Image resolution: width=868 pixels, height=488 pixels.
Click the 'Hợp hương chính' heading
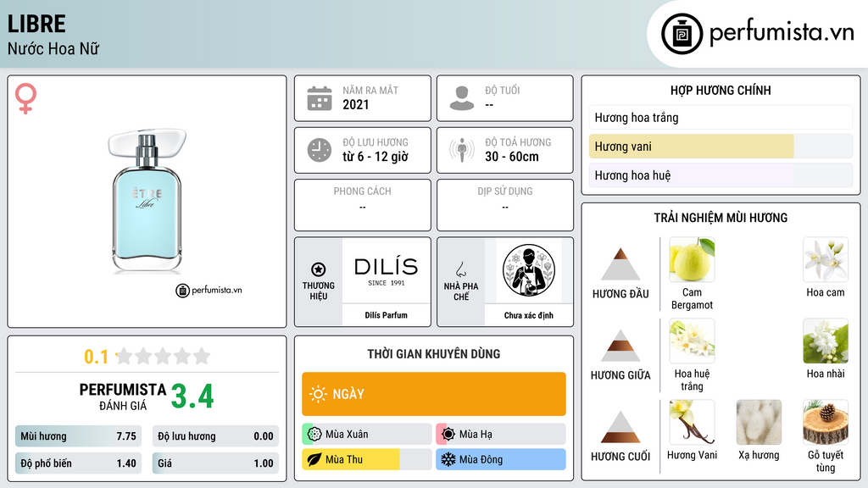click(721, 90)
